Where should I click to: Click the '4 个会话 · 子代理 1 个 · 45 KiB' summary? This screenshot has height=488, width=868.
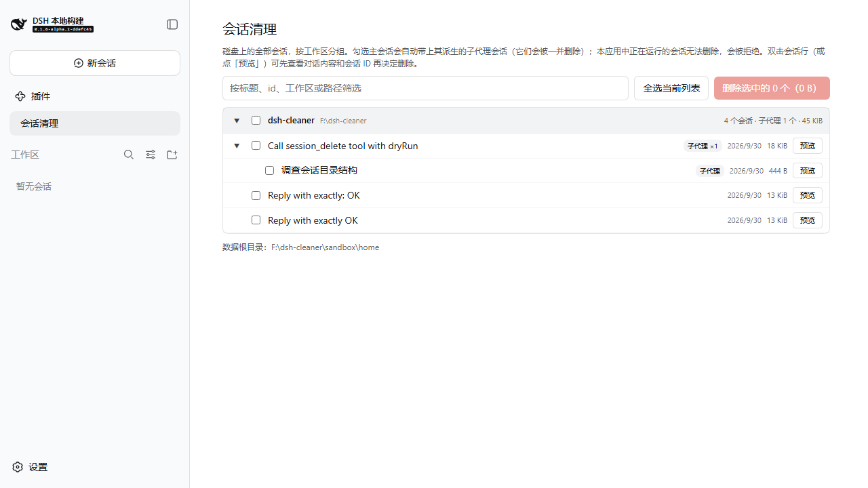click(773, 121)
